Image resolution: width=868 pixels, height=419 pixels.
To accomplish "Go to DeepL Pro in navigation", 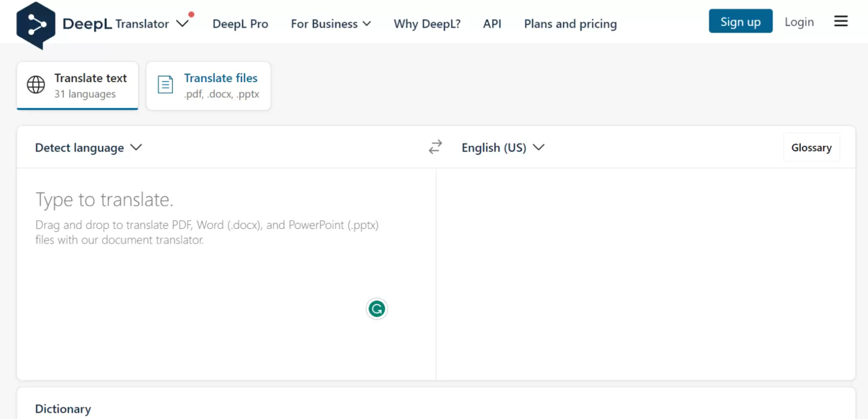I will pos(240,24).
